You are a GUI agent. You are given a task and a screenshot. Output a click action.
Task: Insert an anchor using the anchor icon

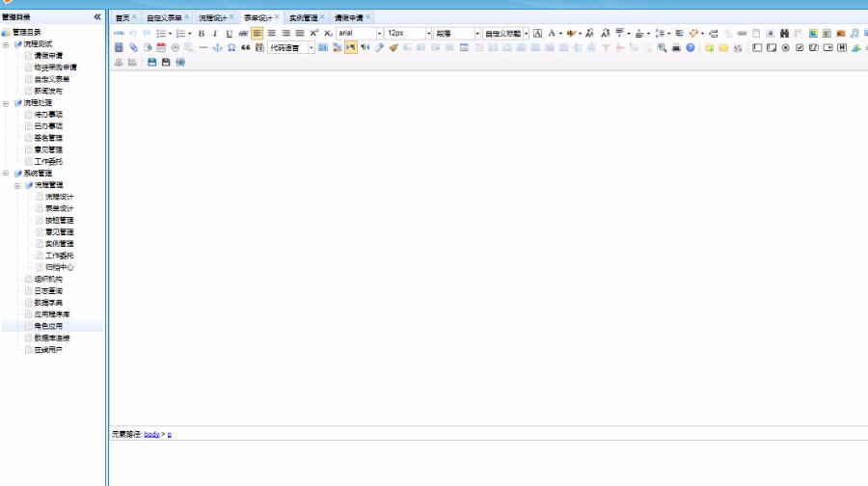217,47
